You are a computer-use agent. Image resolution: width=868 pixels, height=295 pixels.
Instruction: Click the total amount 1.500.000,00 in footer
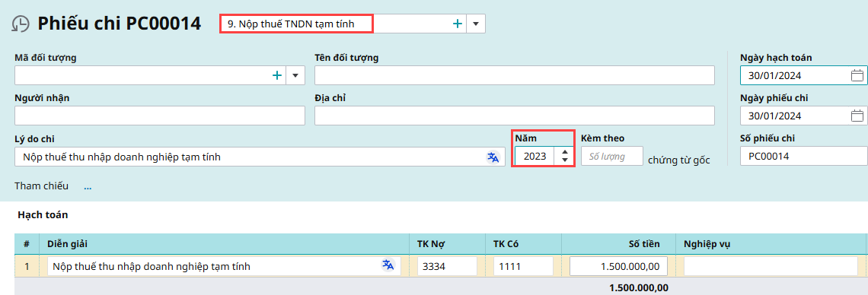click(638, 287)
